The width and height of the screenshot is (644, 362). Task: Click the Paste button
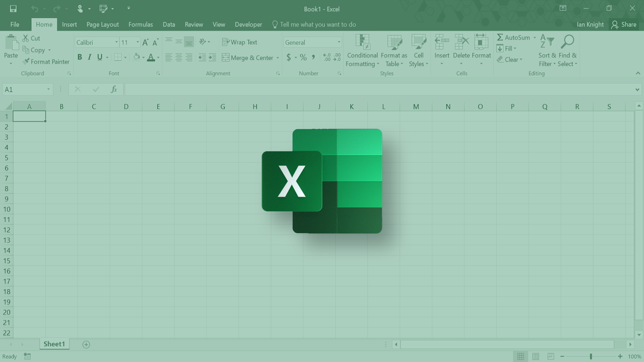click(11, 50)
